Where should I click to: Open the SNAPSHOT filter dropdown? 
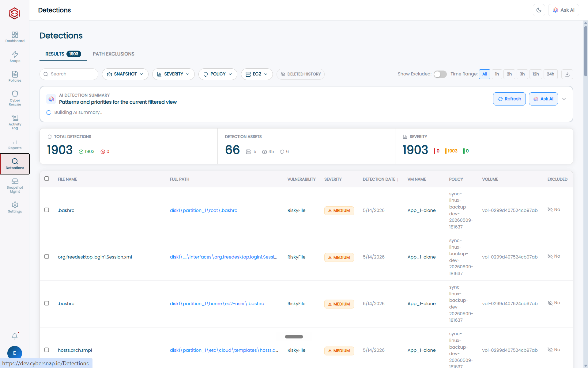click(x=125, y=74)
